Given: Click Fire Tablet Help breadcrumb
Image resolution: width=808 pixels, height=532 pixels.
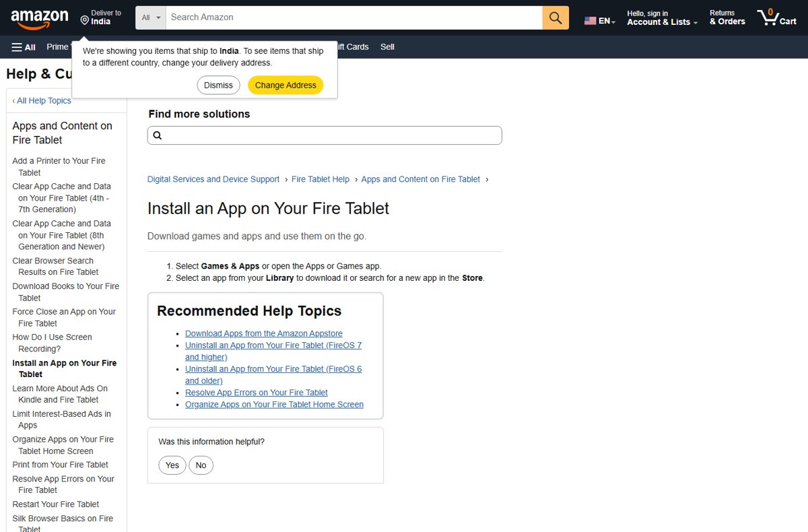Looking at the screenshot, I should pos(321,179).
